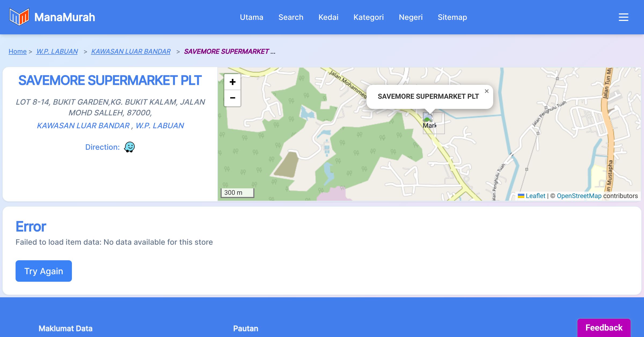Screen dimensions: 644x337
Task: Open the Kategori menu
Action: click(368, 17)
